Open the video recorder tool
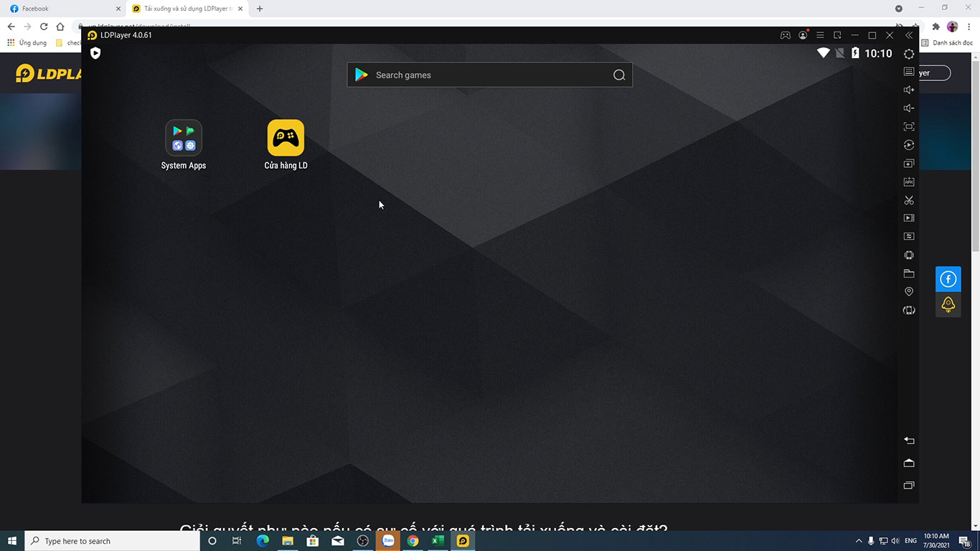This screenshot has height=551, width=980. point(909,218)
